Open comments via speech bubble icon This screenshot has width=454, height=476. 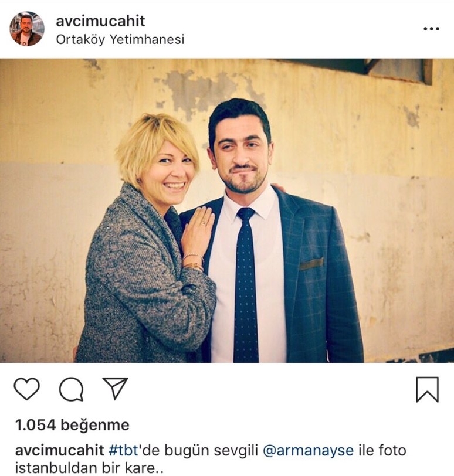[72, 389]
